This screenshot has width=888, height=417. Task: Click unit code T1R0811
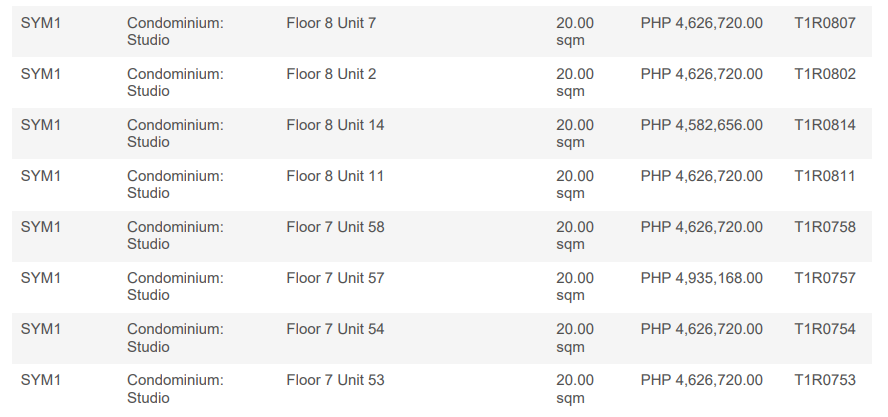point(824,176)
